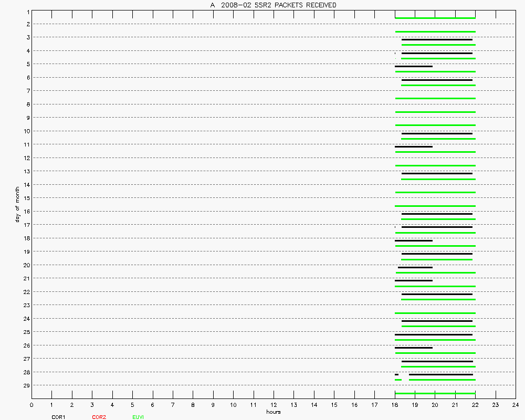Click the green EUVI legend label

coord(138,417)
